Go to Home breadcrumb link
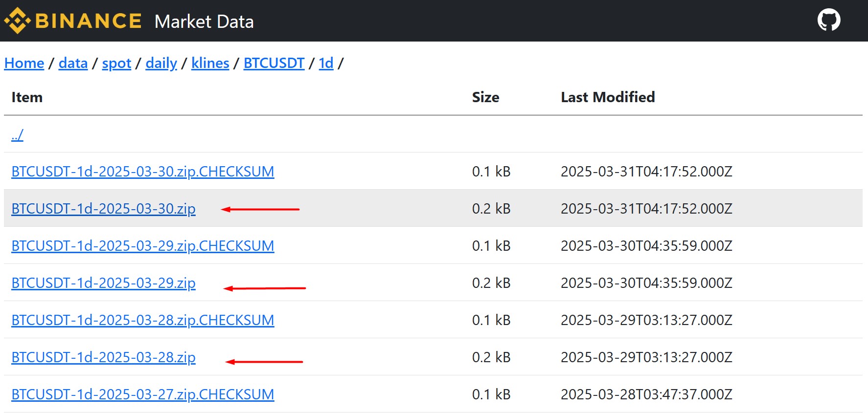 pyautogui.click(x=24, y=63)
